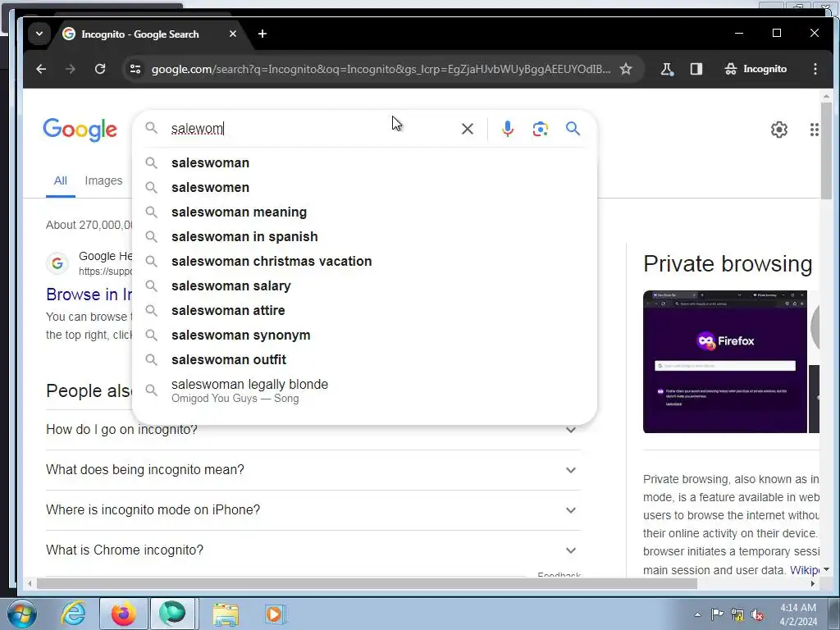
Task: Open Chrome three-dot menu
Action: 815,69
